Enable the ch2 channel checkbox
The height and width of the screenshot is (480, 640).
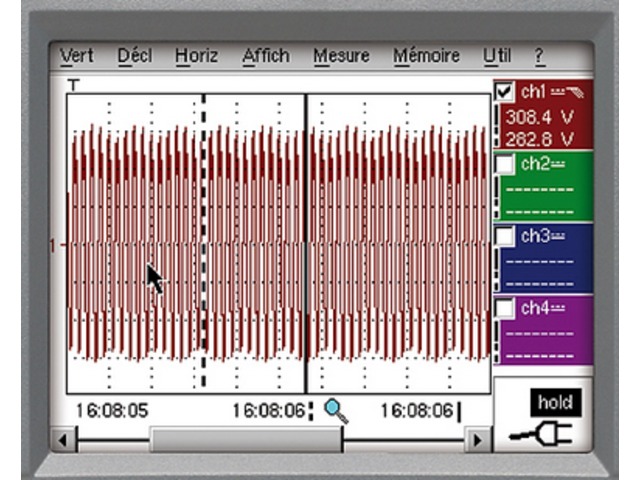pos(506,163)
